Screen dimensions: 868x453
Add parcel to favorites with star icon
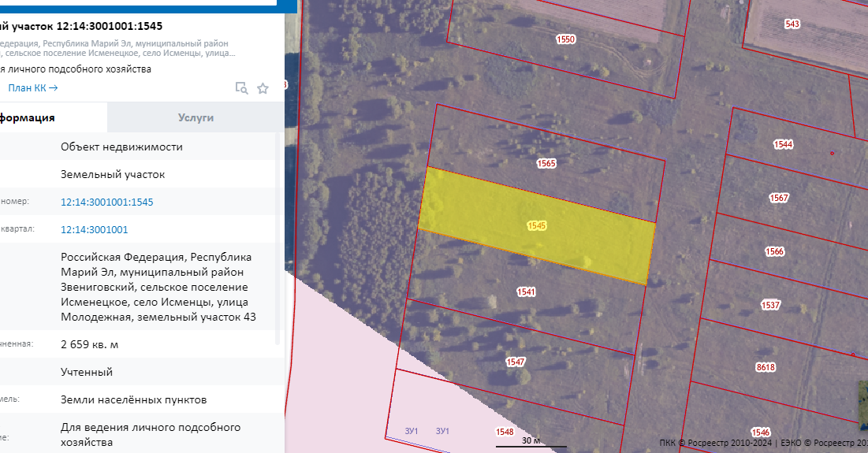pyautogui.click(x=263, y=88)
